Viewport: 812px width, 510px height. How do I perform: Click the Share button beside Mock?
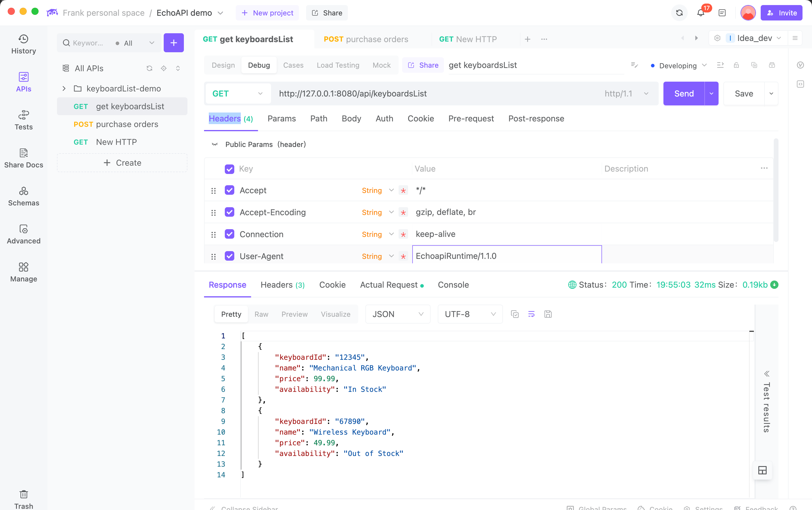[x=423, y=65]
